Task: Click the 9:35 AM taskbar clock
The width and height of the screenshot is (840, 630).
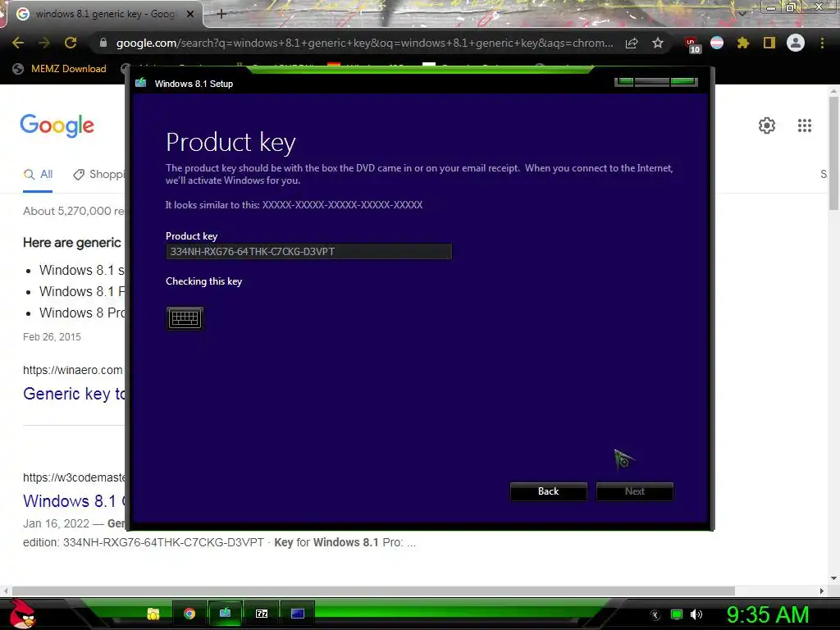Action: point(767,614)
